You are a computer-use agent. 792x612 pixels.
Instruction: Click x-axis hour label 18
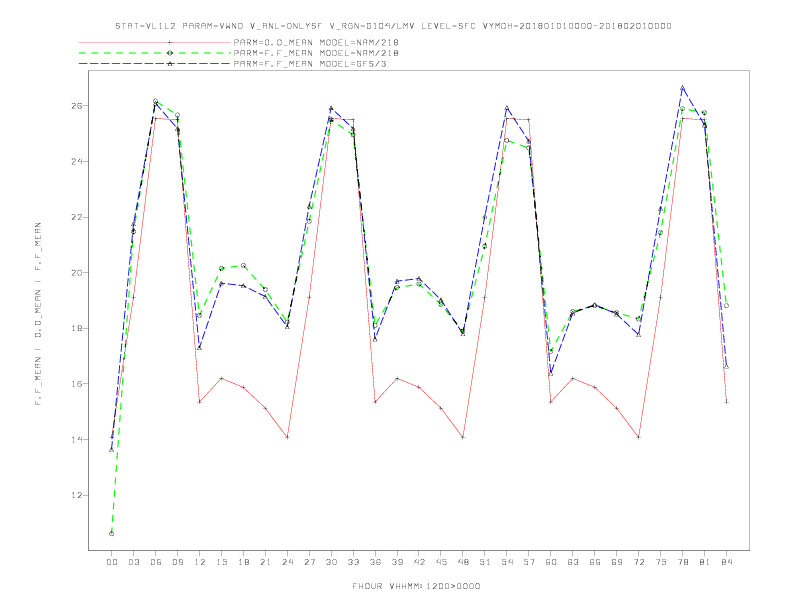coord(243,562)
